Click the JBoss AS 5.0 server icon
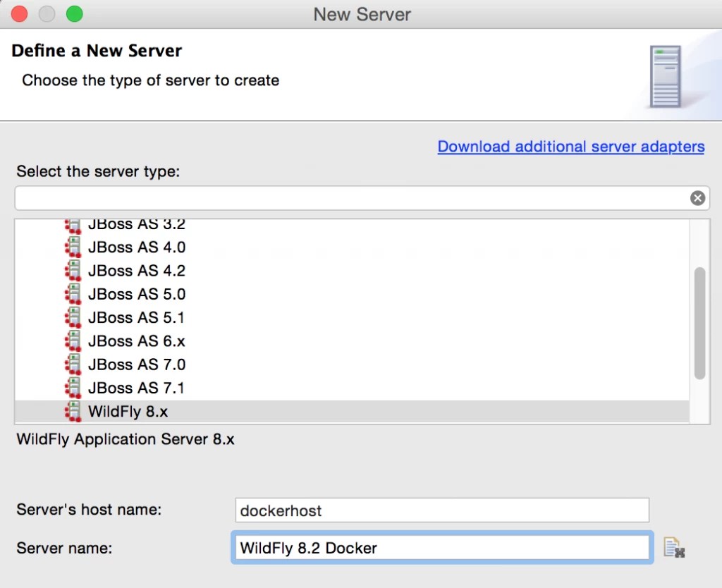The width and height of the screenshot is (722, 588). 74,294
